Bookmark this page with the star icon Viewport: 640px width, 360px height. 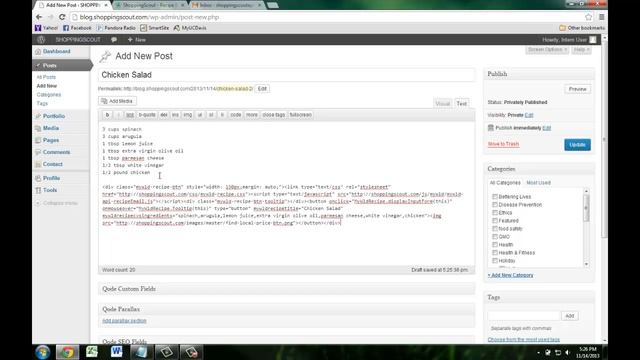tap(589, 17)
